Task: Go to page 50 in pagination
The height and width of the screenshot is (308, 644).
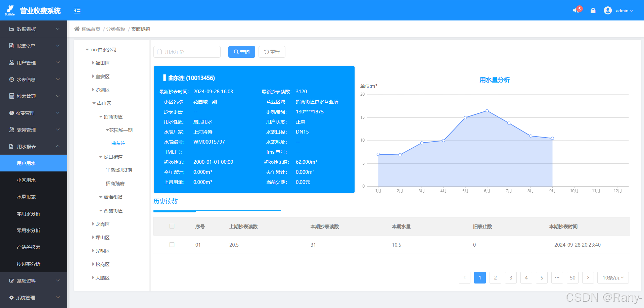Action: (572, 277)
